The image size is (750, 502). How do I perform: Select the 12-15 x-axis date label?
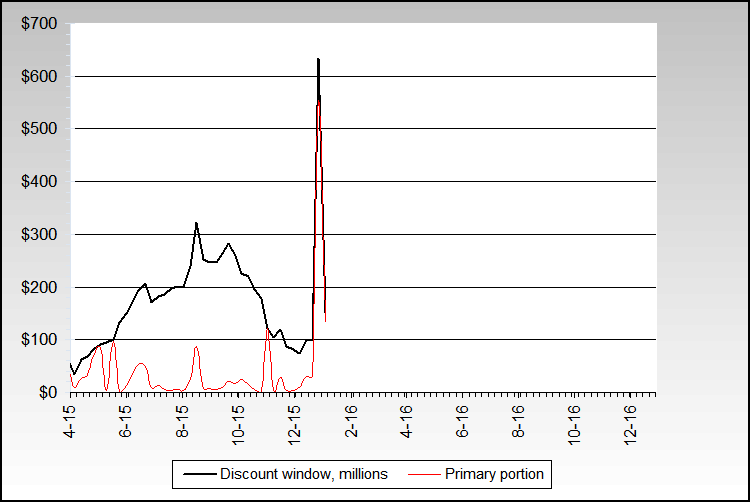pyautogui.click(x=294, y=425)
